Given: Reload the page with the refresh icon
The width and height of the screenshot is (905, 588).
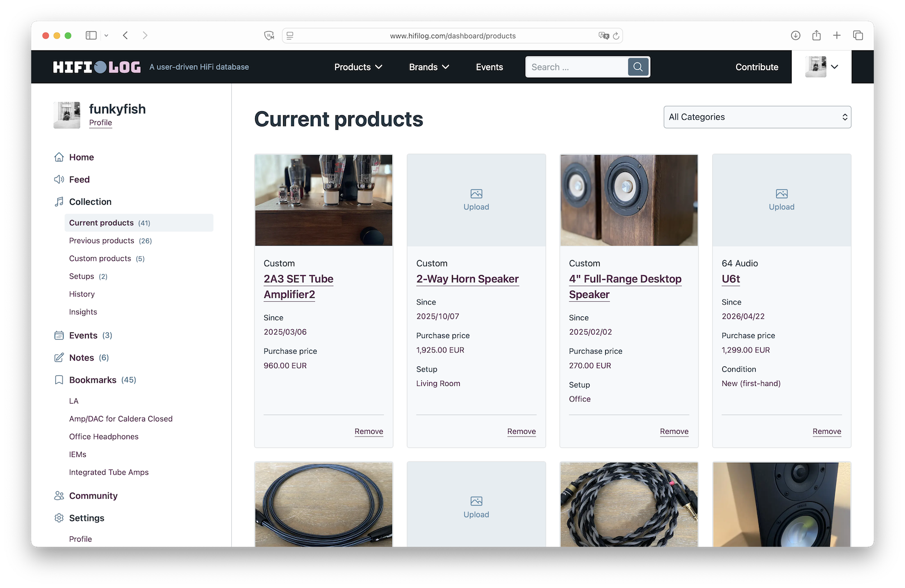Looking at the screenshot, I should tap(616, 36).
